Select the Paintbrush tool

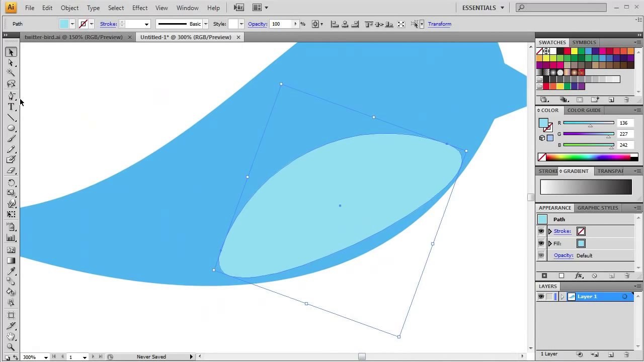pyautogui.click(x=11, y=139)
